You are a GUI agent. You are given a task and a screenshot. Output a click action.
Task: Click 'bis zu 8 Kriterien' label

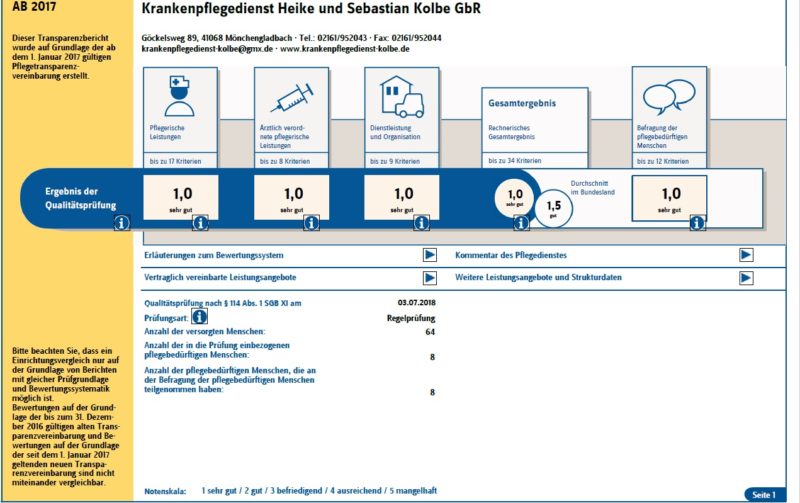[285, 161]
